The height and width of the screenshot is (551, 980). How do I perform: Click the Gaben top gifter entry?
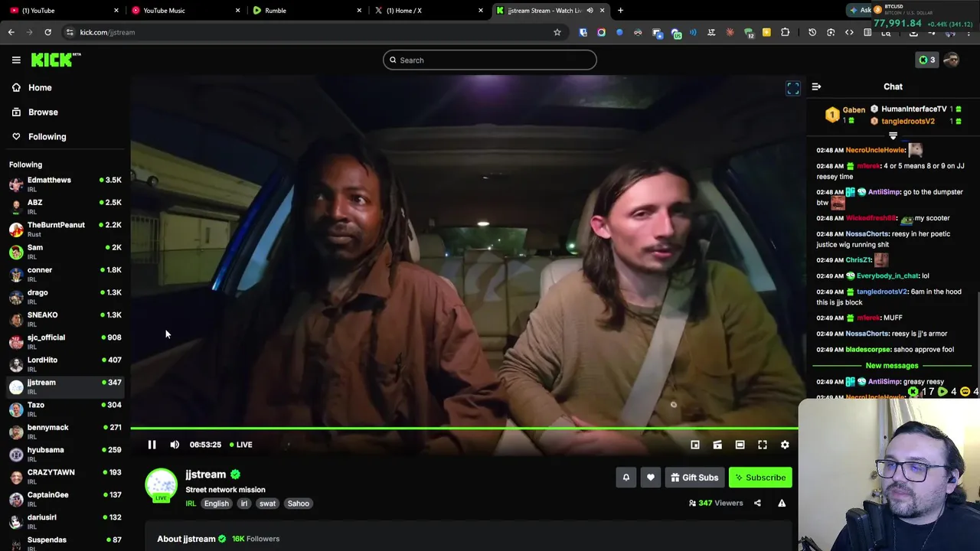845,115
